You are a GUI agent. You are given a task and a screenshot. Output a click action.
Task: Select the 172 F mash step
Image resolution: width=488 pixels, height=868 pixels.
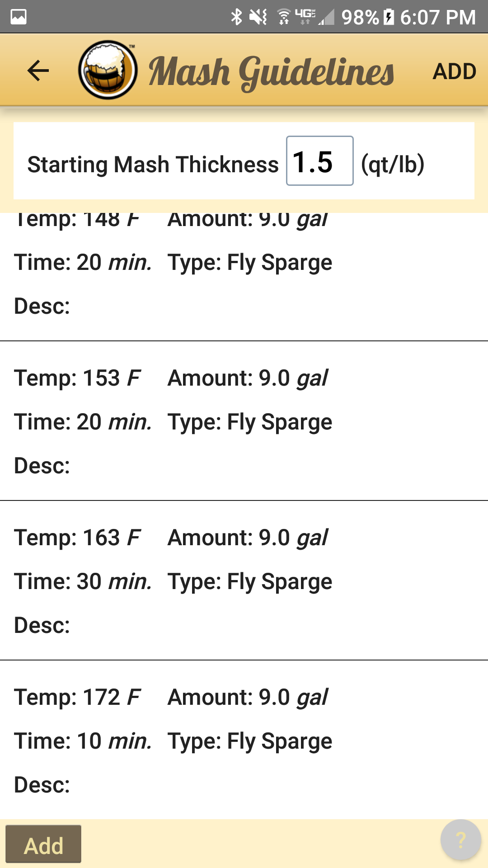(244, 740)
